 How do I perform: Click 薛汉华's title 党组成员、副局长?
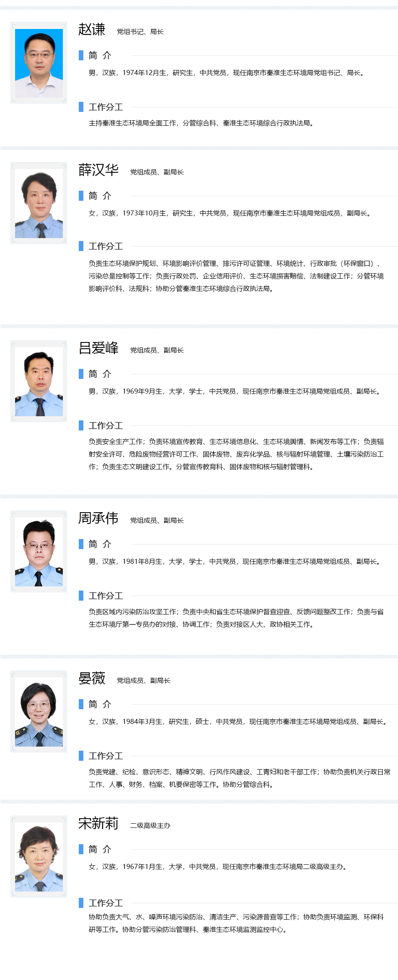tap(157, 172)
